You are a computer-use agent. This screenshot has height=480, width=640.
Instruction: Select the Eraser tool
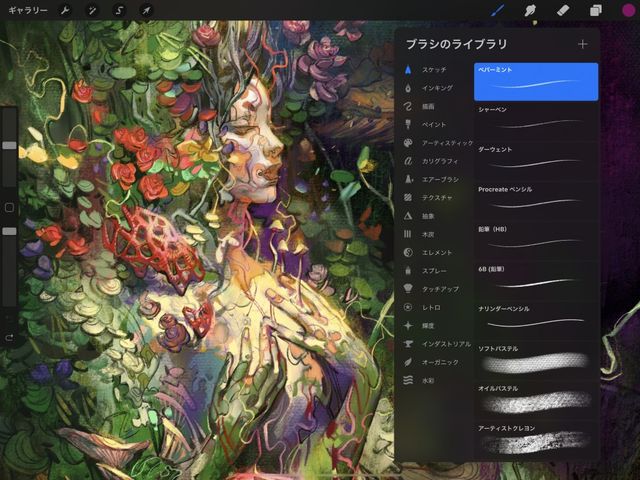[563, 10]
